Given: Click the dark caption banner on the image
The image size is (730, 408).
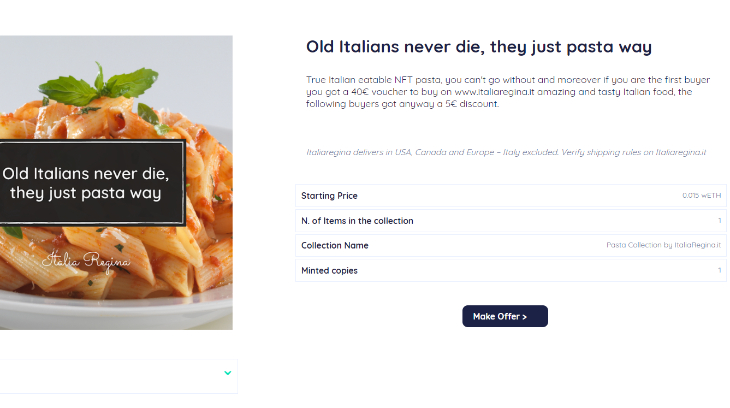Looking at the screenshot, I should [x=88, y=183].
